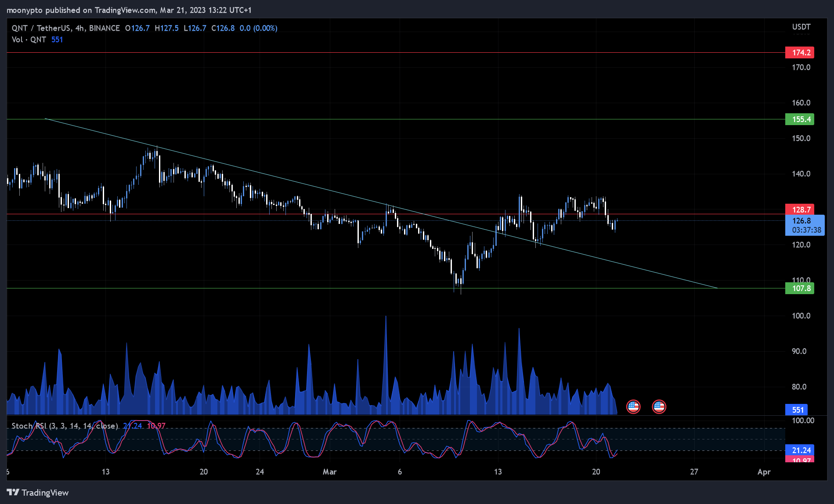Click the Stoch RSI indicator legend text
The width and height of the screenshot is (834, 504).
click(x=65, y=426)
